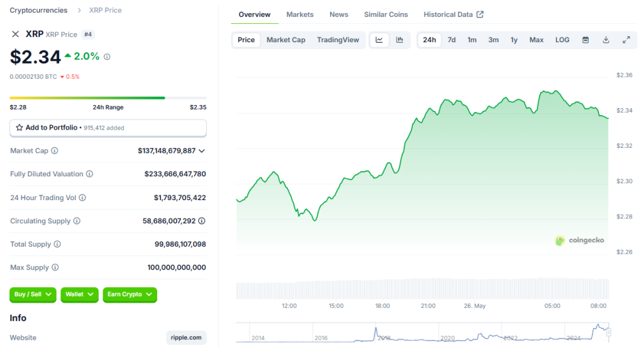Click the historical range selector handle
The image size is (644, 348).
click(609, 332)
